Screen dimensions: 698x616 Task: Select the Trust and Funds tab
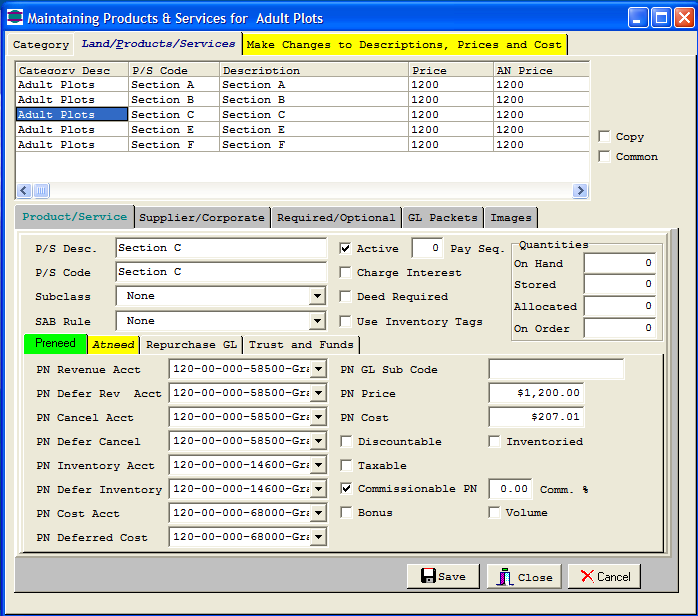(301, 345)
